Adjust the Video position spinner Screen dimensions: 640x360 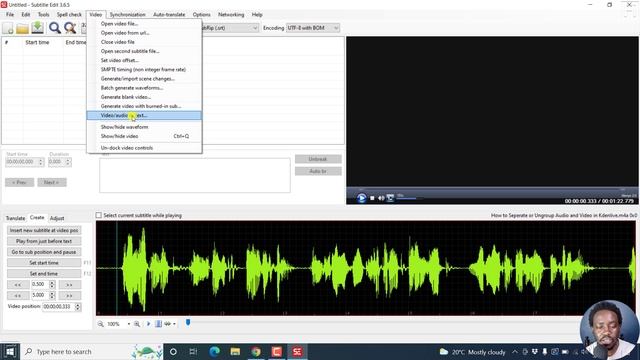coord(78,307)
